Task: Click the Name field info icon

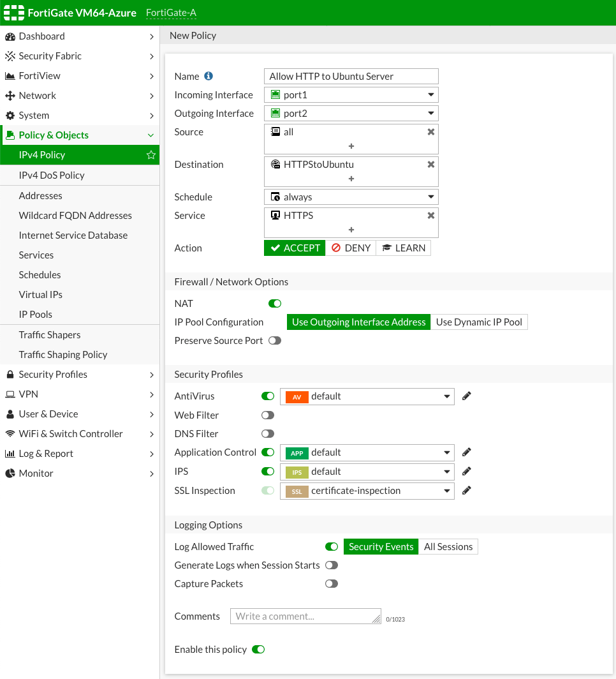Action: point(209,76)
